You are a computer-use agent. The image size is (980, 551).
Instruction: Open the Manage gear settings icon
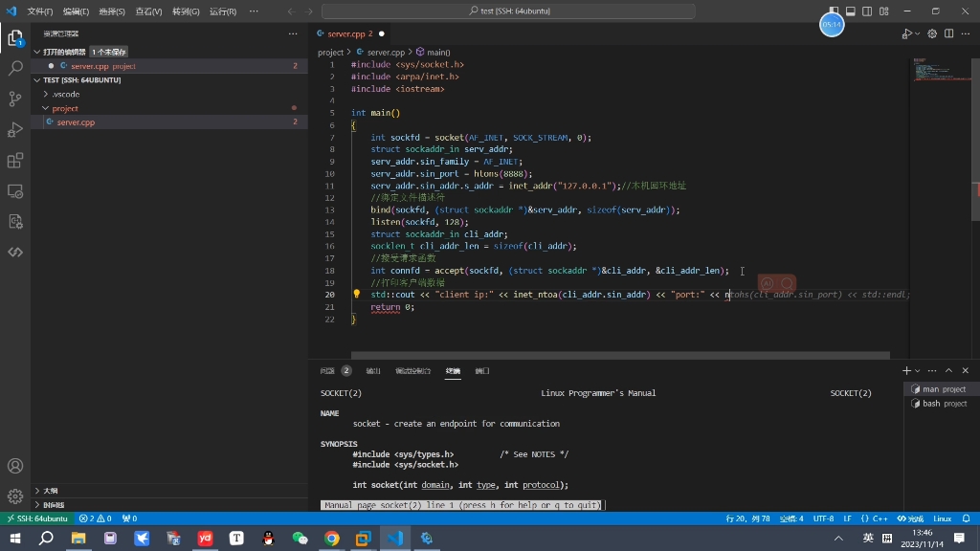click(x=15, y=496)
